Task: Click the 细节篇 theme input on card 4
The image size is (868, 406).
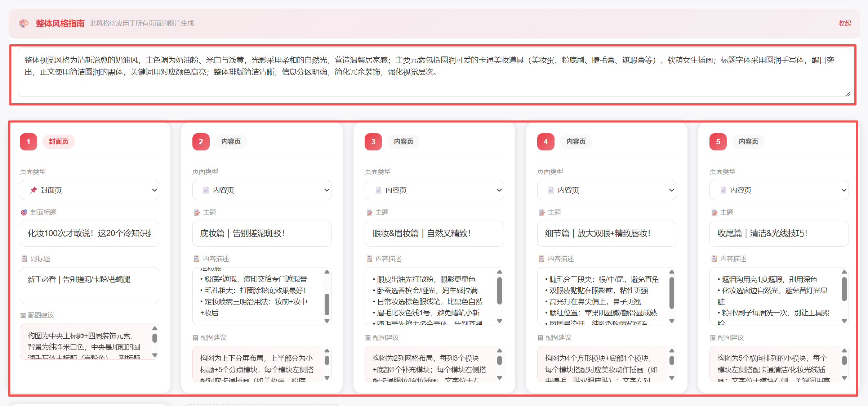Action: pos(606,234)
